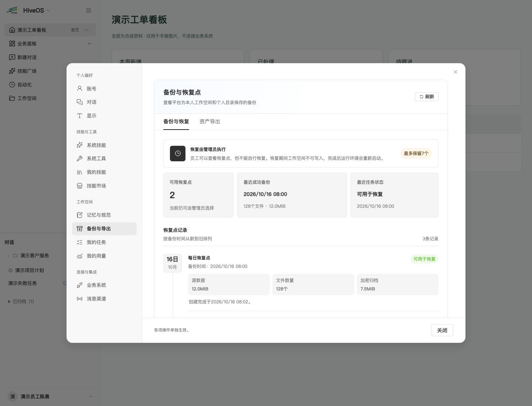532x406 pixels.
Task: Close the settings dialog with the X
Action: click(456, 72)
